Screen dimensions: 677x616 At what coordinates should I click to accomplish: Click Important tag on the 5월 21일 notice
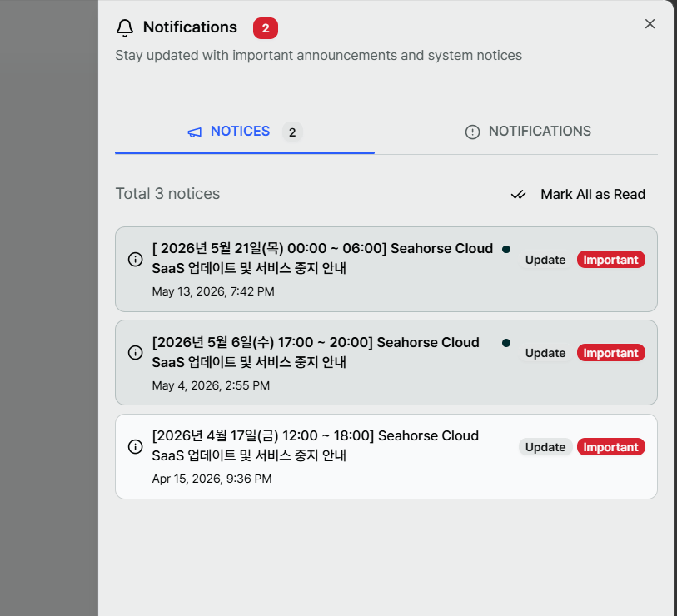coord(611,260)
